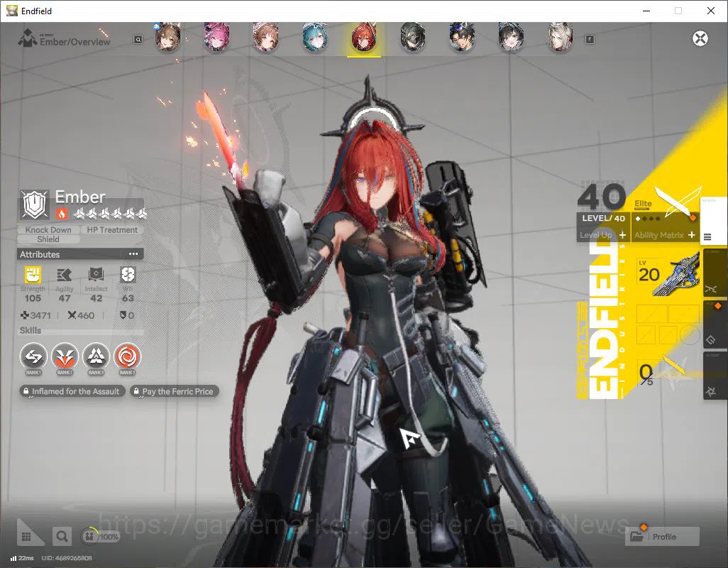Select the Shield tag

coord(48,239)
